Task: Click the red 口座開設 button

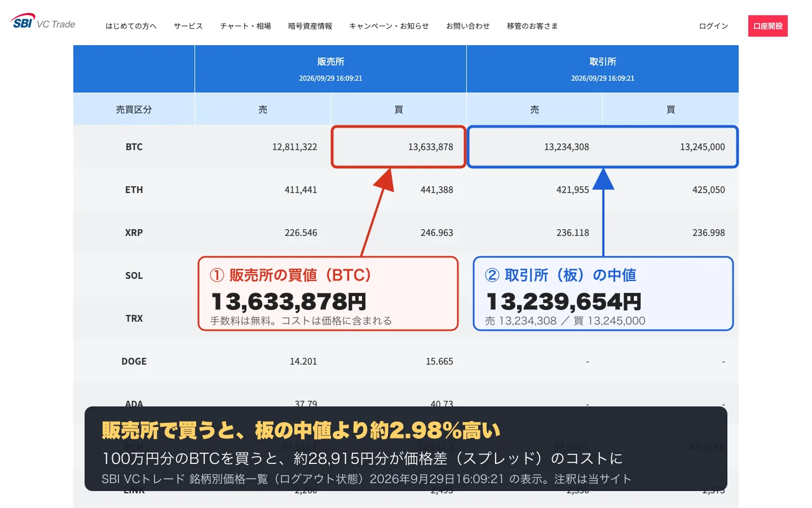Action: (x=768, y=26)
